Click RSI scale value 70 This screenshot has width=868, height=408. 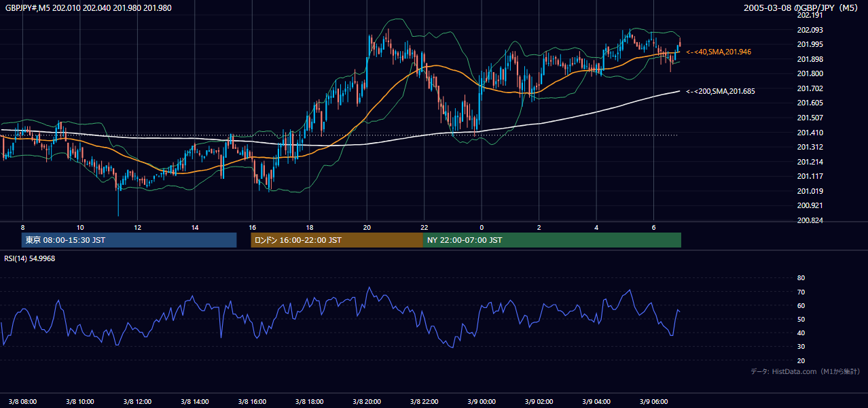pos(801,292)
